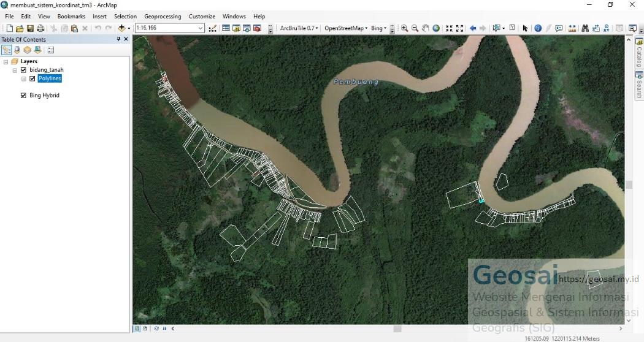Select the Pan hand tool
The height and width of the screenshot is (342, 644).
(x=426, y=28)
